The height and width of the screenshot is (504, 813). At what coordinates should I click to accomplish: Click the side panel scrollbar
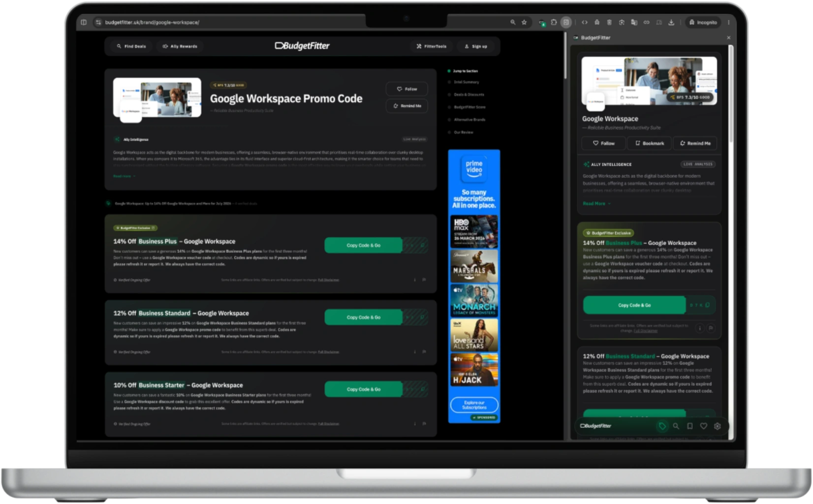point(731,94)
